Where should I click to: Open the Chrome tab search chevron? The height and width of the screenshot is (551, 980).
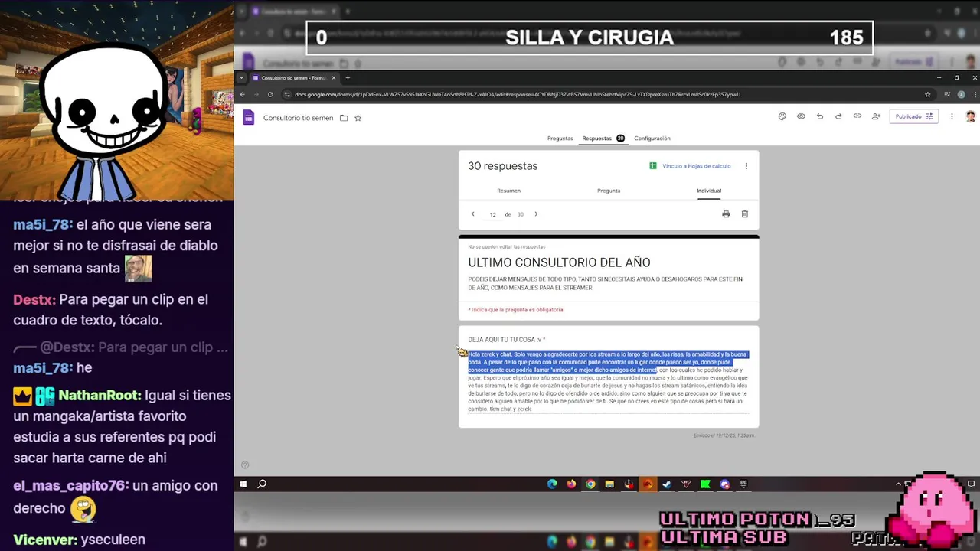[242, 77]
